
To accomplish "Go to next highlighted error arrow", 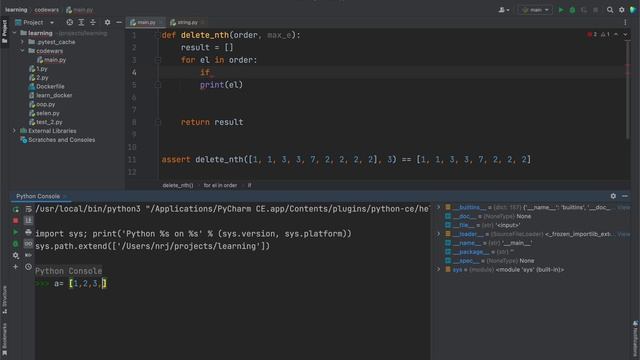I will click(625, 35).
